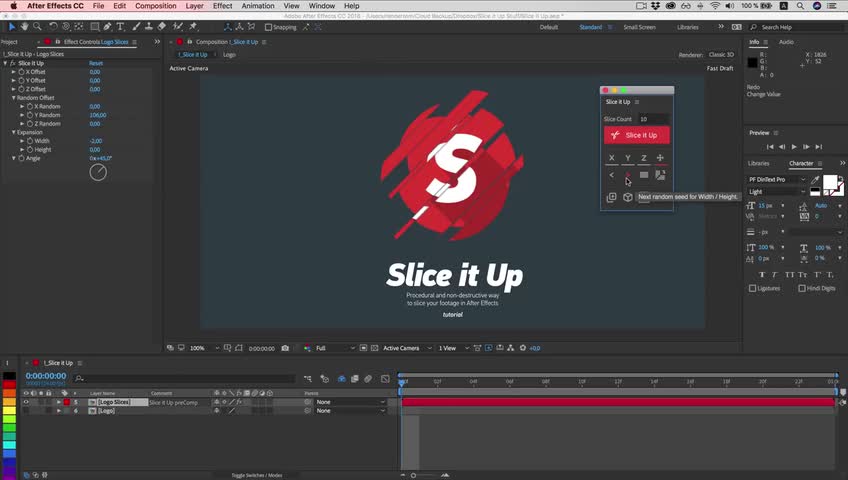Click the previous random seed arrow
Image resolution: width=848 pixels, height=480 pixels.
click(x=612, y=175)
